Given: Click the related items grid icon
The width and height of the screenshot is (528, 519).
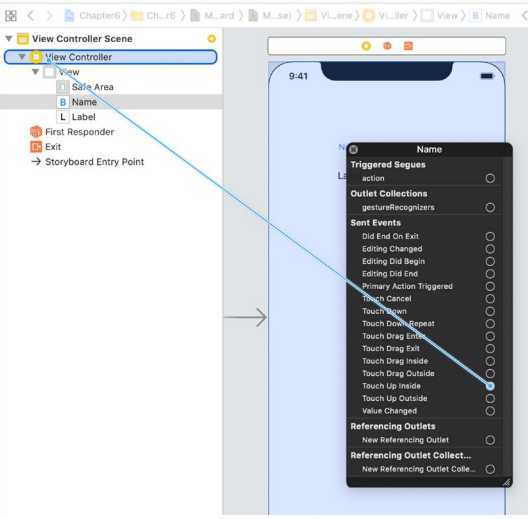Looking at the screenshot, I should pos(11,15).
